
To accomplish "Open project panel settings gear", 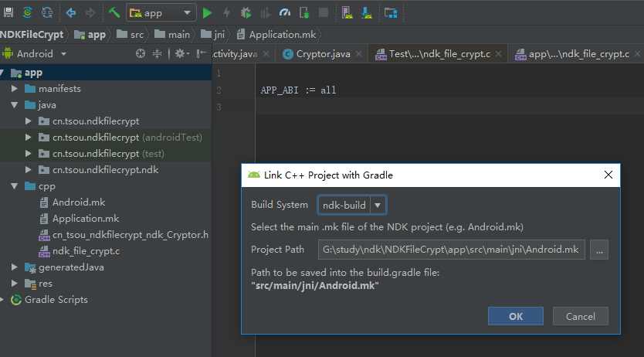I will point(182,53).
